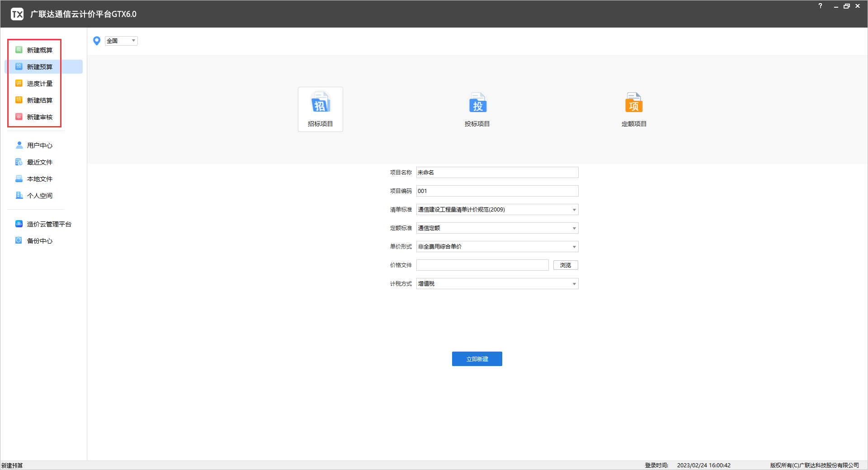Expand the 清单标准 dropdown
Image resolution: width=868 pixels, height=470 pixels.
497,210
